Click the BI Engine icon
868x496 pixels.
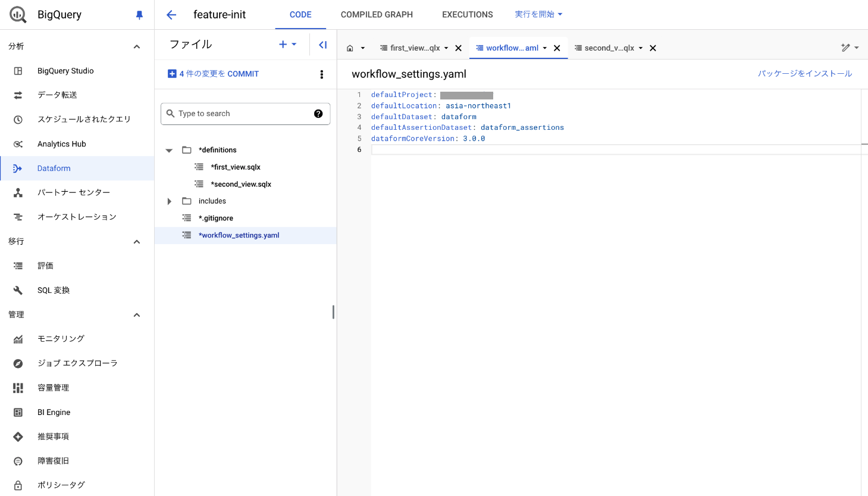(18, 413)
